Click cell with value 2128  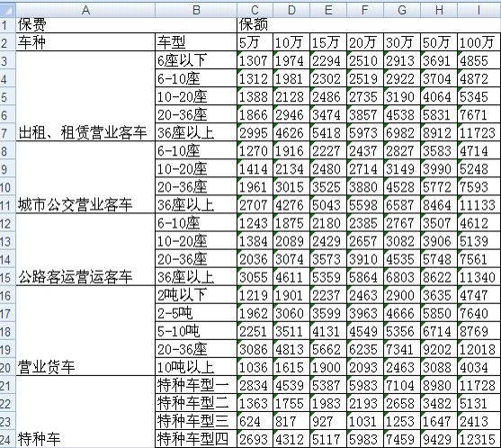click(x=291, y=96)
